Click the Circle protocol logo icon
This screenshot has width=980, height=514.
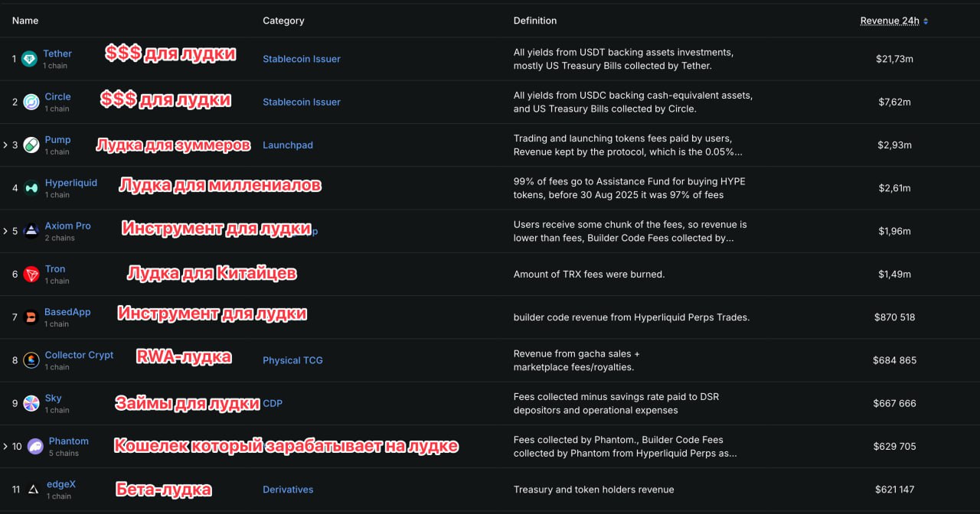click(x=31, y=102)
